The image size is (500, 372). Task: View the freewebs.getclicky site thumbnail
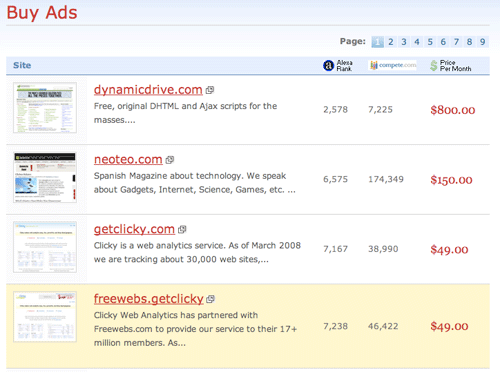(x=45, y=317)
